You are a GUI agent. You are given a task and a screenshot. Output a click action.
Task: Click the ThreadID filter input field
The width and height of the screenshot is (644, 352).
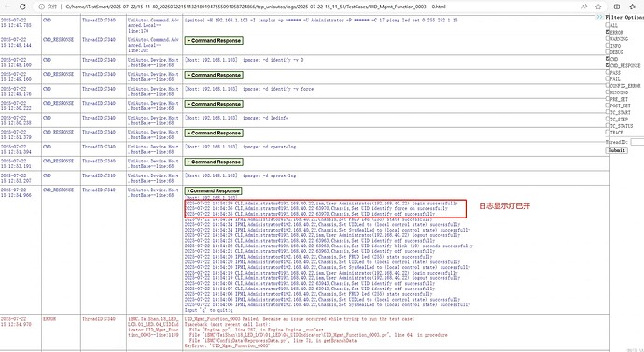637,142
